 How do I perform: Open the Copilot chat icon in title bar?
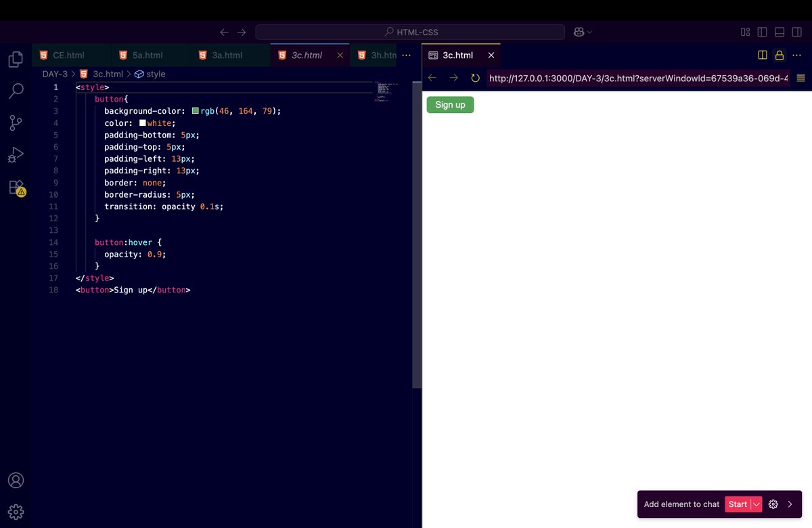pyautogui.click(x=579, y=32)
